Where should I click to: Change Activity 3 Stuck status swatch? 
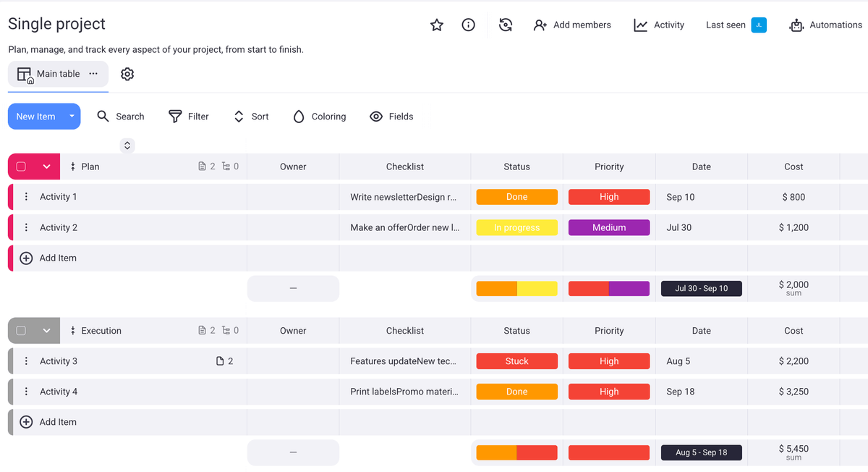[516, 361]
